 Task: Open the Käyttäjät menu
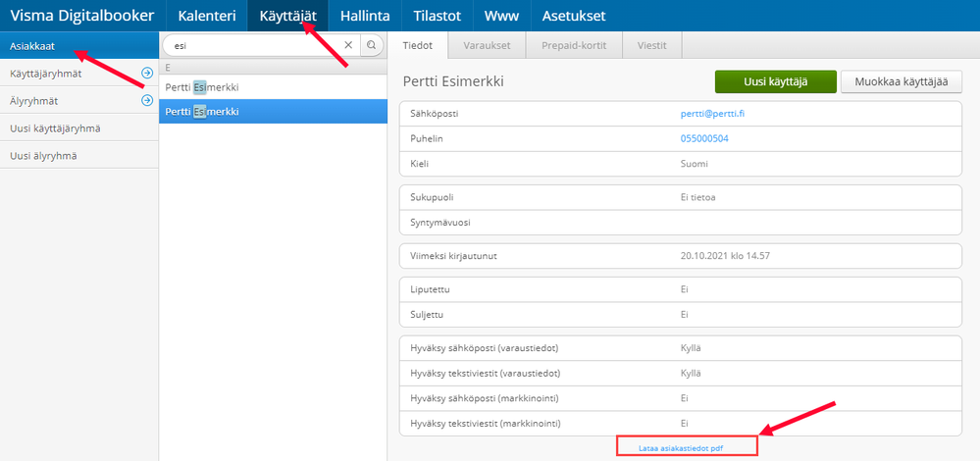pos(288,16)
